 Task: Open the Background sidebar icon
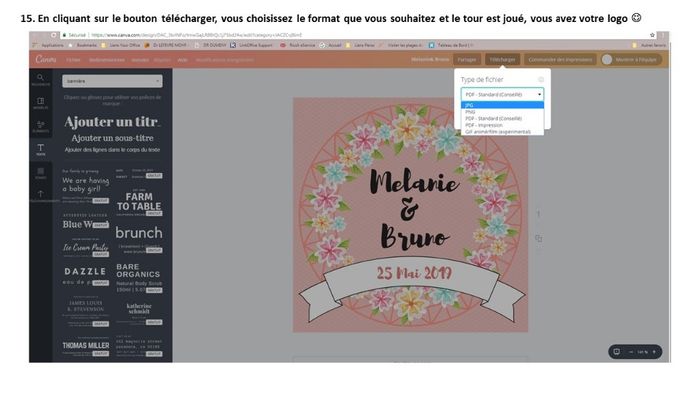(x=41, y=173)
